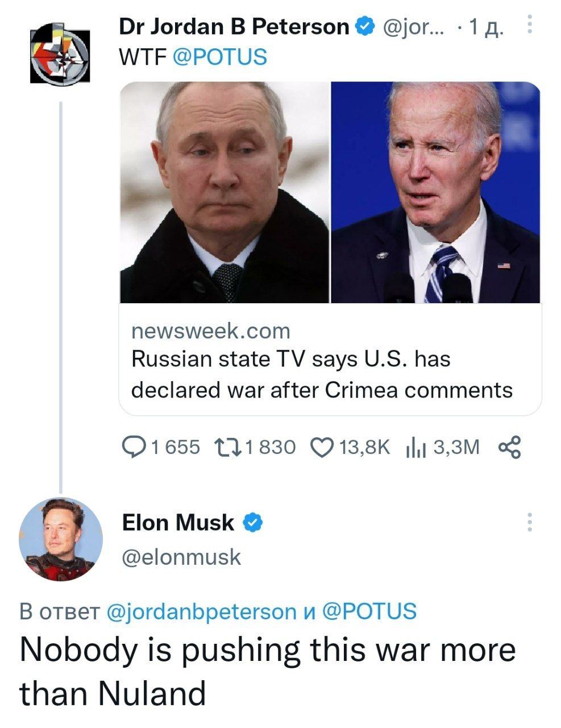Open more options on Elon Musk's reply
This screenshot has height=728, width=561.
[x=529, y=522]
